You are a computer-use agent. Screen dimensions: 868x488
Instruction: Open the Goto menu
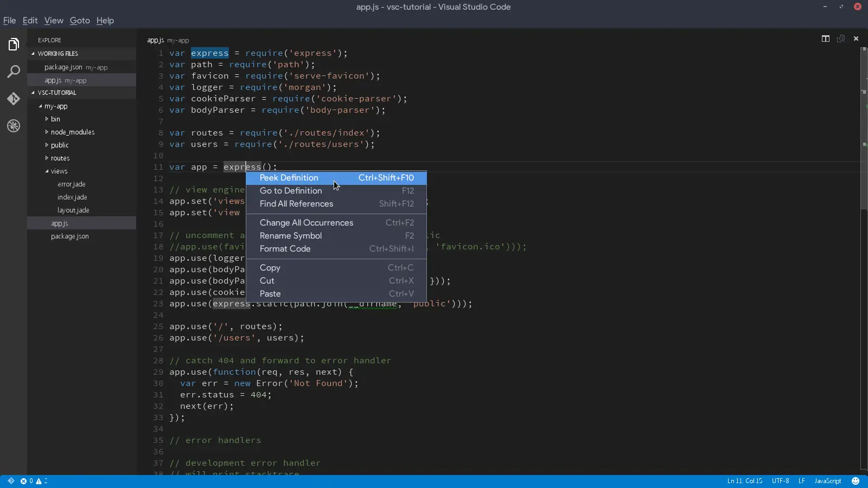[80, 21]
